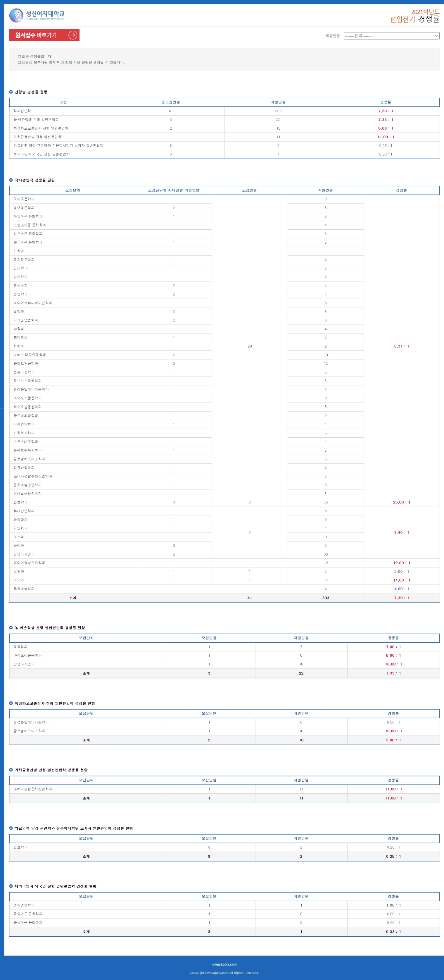Click the 의료인력 양성 경쟁률 현황 section heading

pos(74,828)
